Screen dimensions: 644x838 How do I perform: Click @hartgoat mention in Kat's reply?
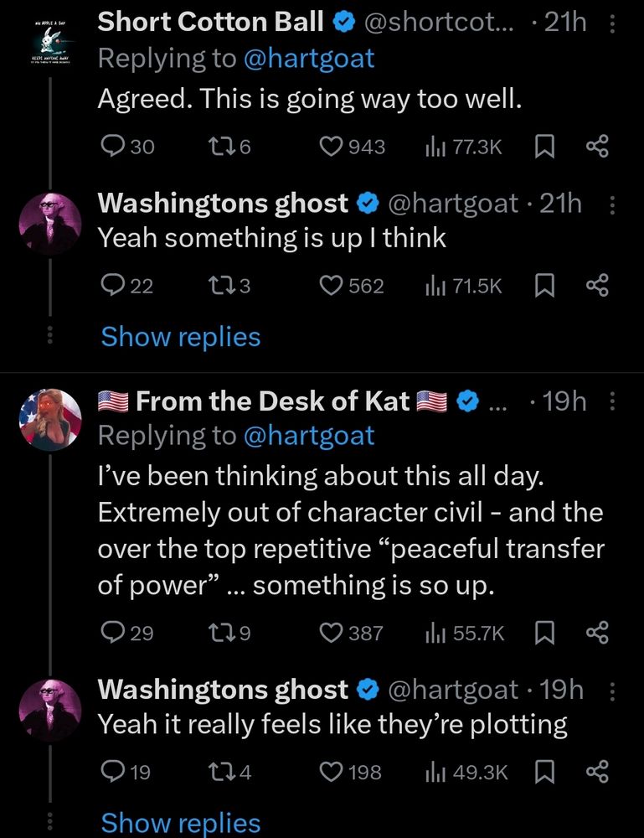coord(308,435)
